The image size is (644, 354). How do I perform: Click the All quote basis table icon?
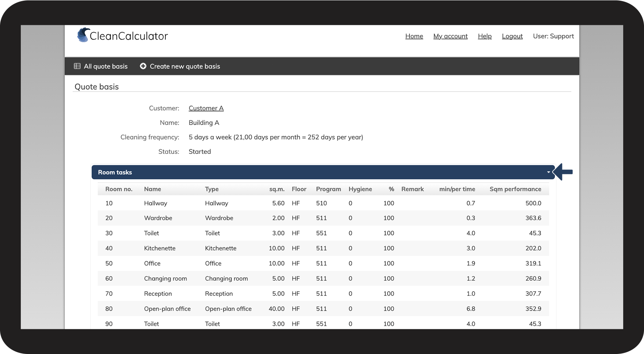click(77, 66)
